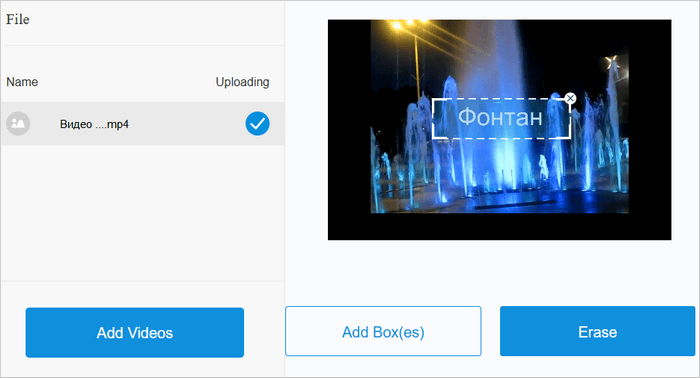The width and height of the screenshot is (700, 378).
Task: Start removal with the Erase button
Action: point(597,331)
